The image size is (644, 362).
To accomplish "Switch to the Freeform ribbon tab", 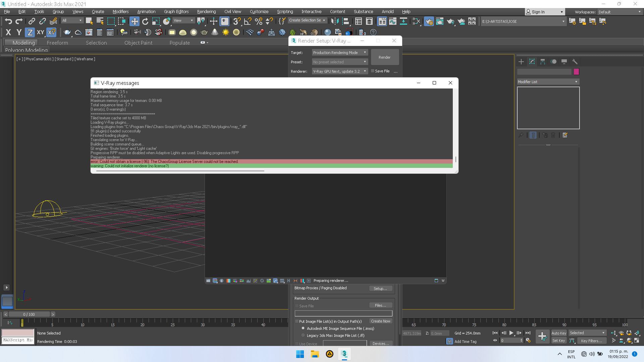I will (57, 43).
